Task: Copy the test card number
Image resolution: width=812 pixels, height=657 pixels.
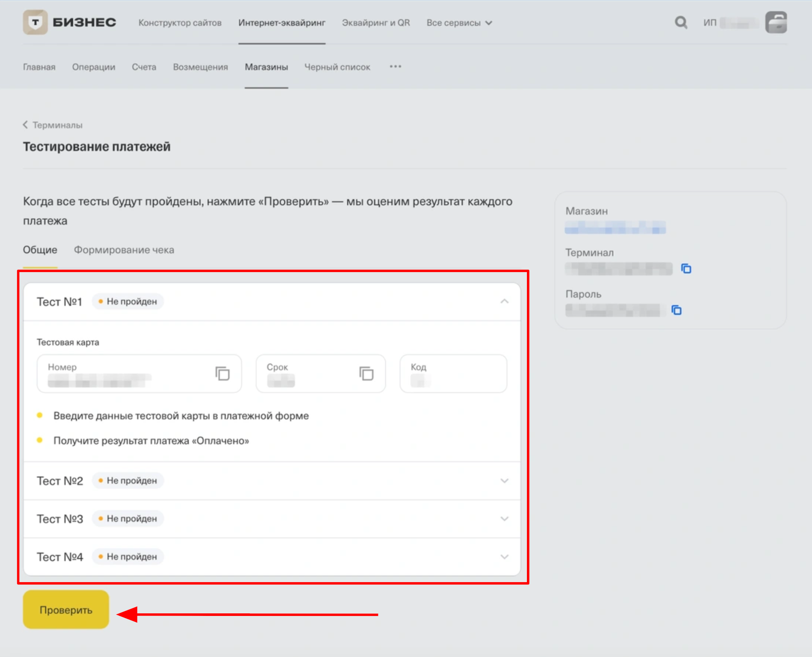Action: pyautogui.click(x=222, y=373)
